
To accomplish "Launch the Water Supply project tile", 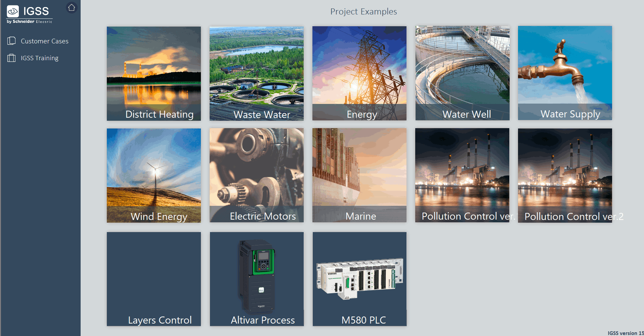I will pyautogui.click(x=565, y=73).
